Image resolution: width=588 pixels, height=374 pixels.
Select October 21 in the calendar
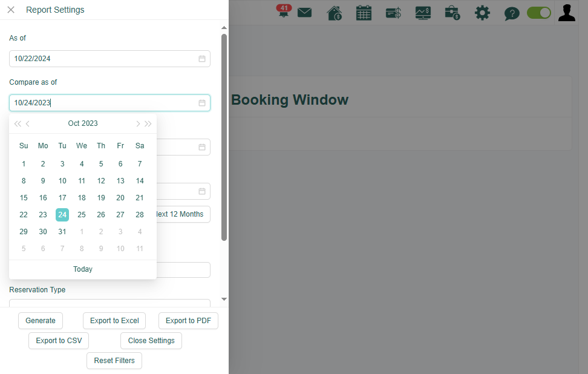(140, 198)
